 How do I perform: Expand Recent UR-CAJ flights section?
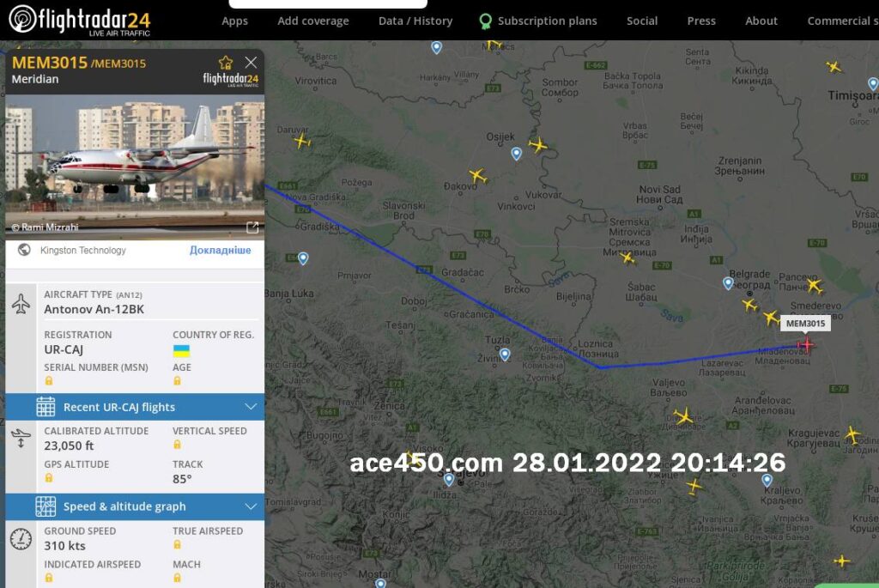(251, 407)
